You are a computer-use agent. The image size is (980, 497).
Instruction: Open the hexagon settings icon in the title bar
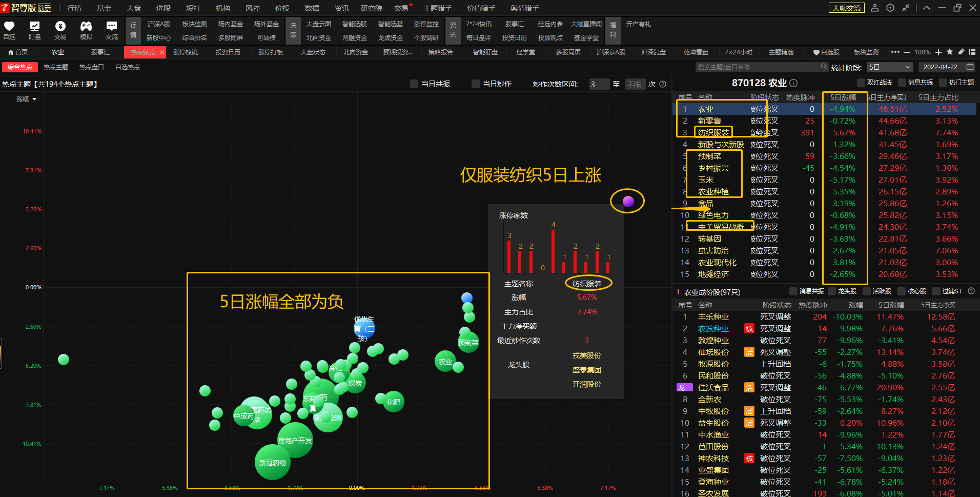coord(890,8)
